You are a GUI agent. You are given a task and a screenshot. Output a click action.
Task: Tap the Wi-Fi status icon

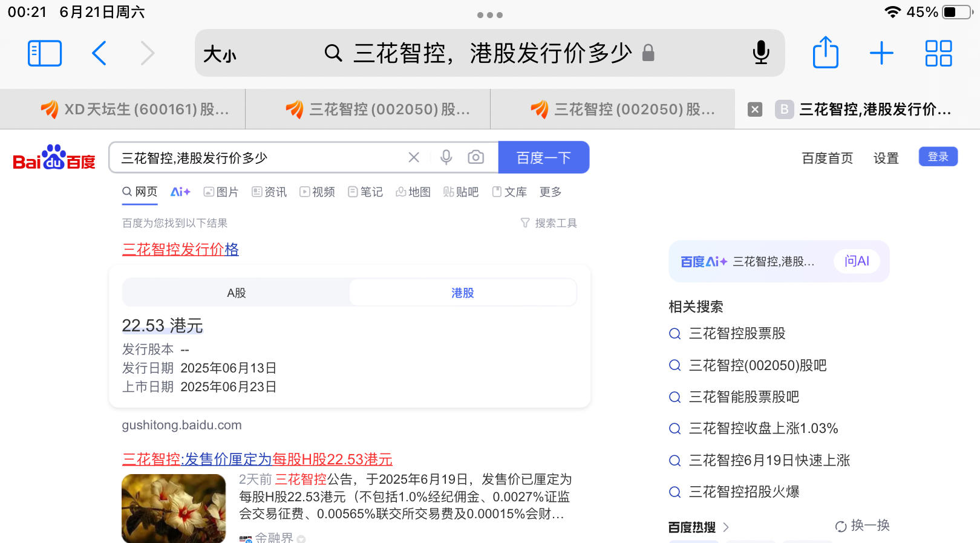[892, 12]
